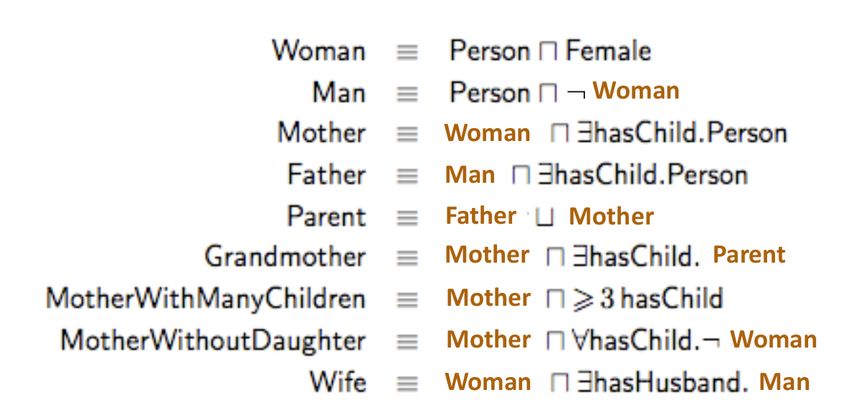Click orange Woman in MotherWithoutDaughter definition
The width and height of the screenshot is (850, 413).
tap(773, 340)
